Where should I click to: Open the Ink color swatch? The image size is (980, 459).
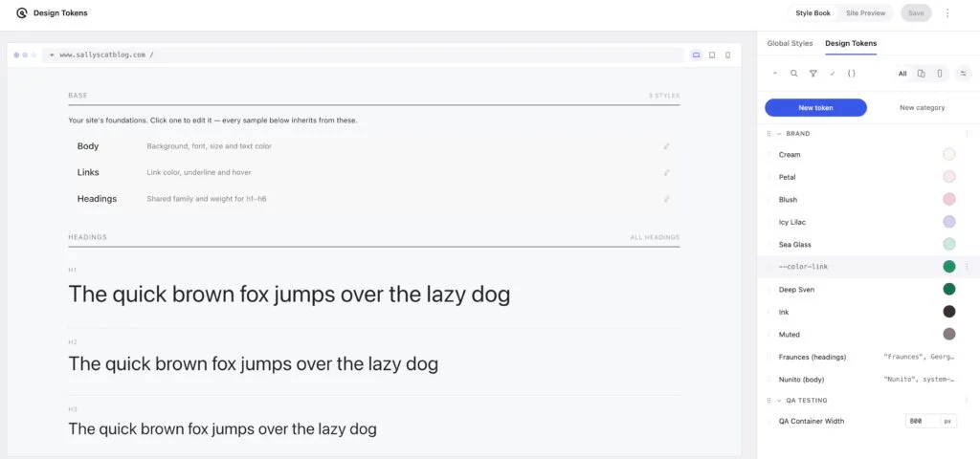click(948, 312)
